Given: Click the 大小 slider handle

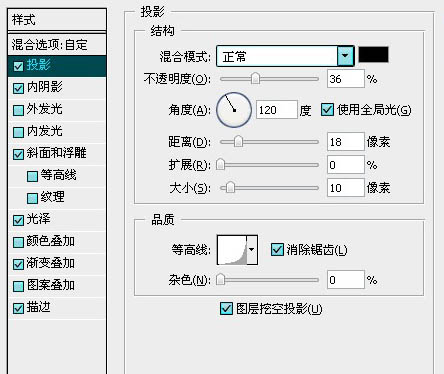Looking at the screenshot, I should pyautogui.click(x=230, y=188).
